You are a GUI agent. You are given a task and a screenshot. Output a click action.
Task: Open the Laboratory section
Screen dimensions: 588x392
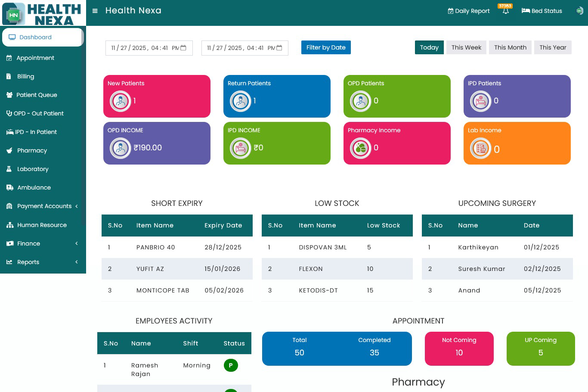(x=32, y=169)
